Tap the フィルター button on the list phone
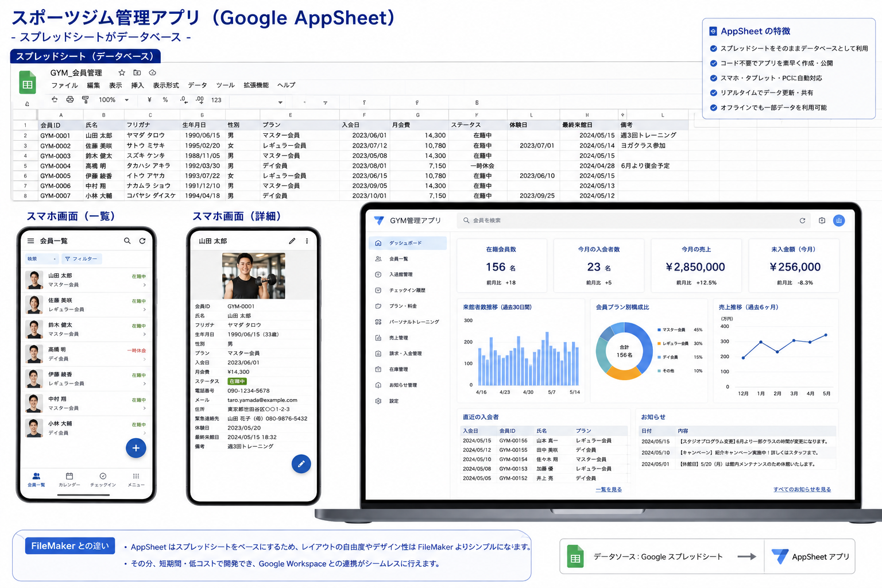 [81, 259]
